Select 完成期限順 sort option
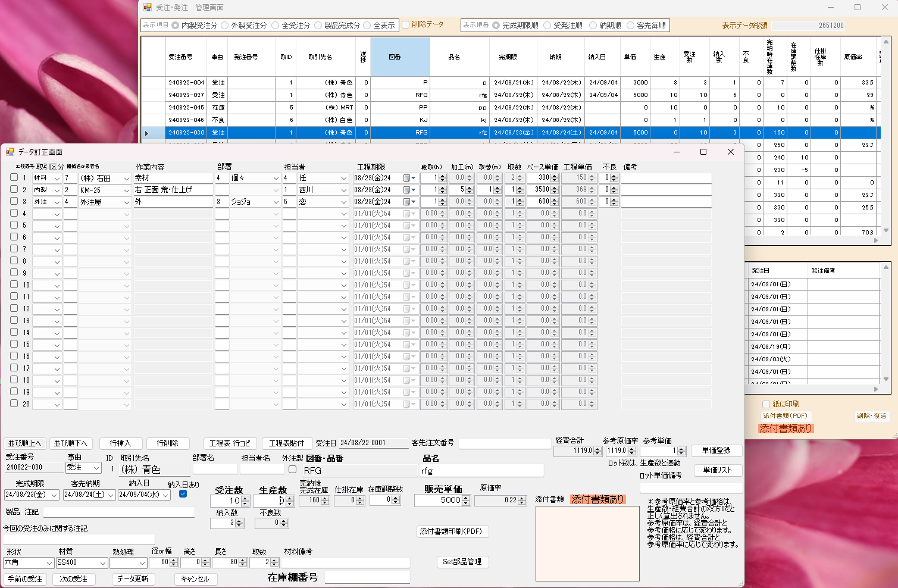Image resolution: width=898 pixels, height=588 pixels. click(496, 26)
